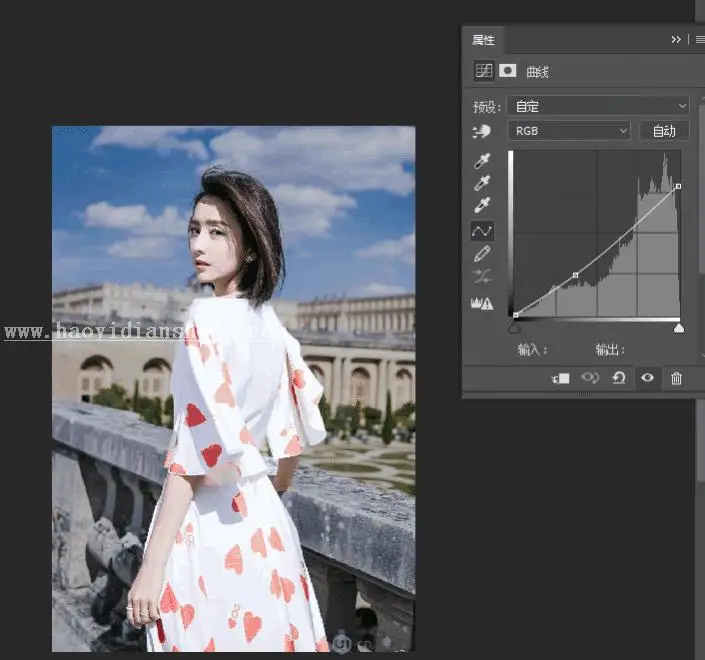The width and height of the screenshot is (705, 660).
Task: Toggle curves layer visibility eye
Action: pos(647,378)
